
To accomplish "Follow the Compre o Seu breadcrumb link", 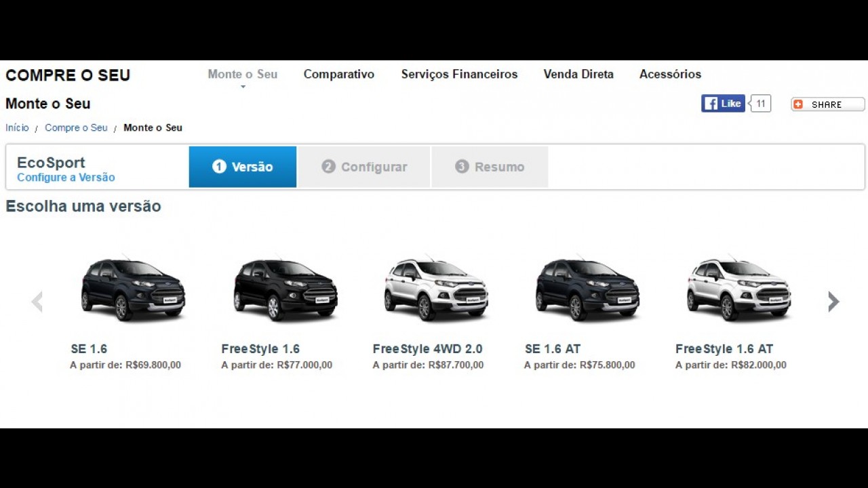I will [76, 127].
